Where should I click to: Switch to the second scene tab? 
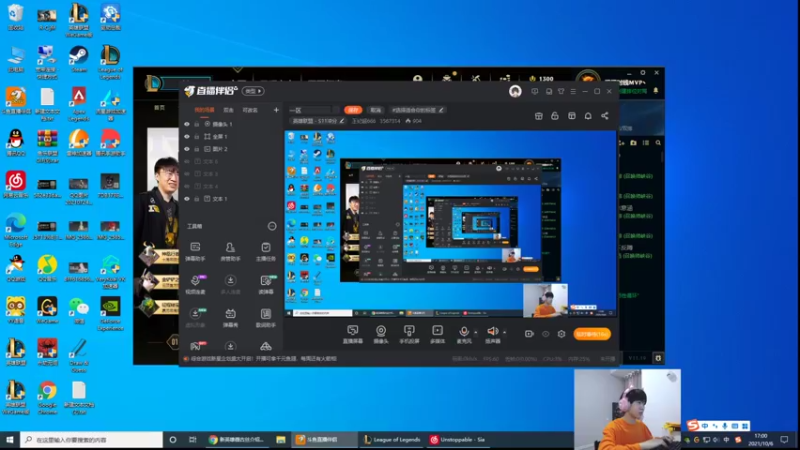pos(228,110)
